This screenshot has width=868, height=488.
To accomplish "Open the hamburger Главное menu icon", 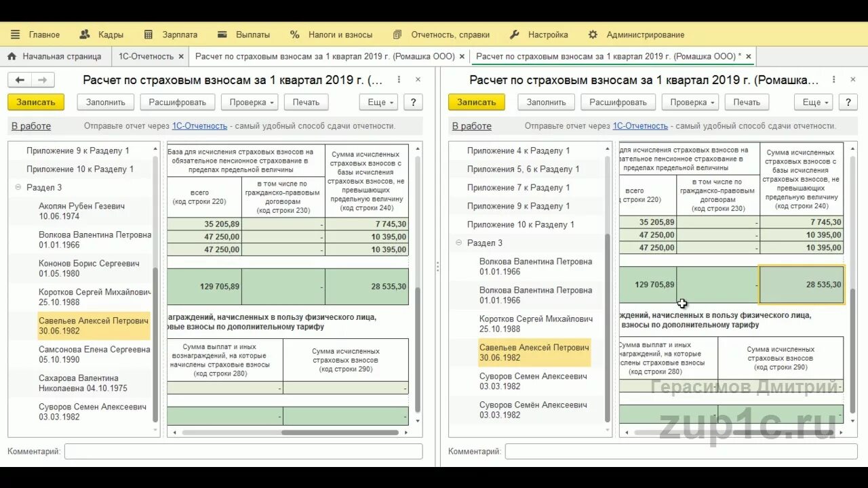I will point(15,35).
